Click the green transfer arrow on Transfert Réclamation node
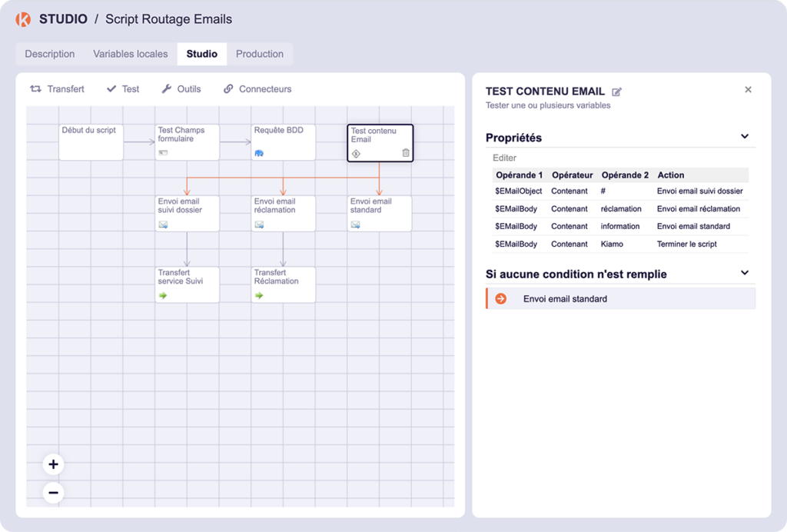The image size is (787, 532). click(258, 295)
